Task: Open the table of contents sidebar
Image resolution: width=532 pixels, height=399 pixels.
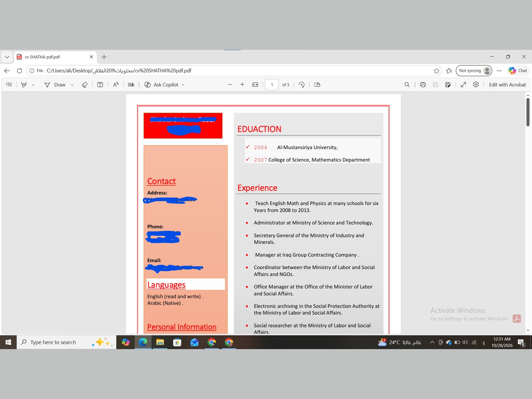Action: click(x=9, y=85)
